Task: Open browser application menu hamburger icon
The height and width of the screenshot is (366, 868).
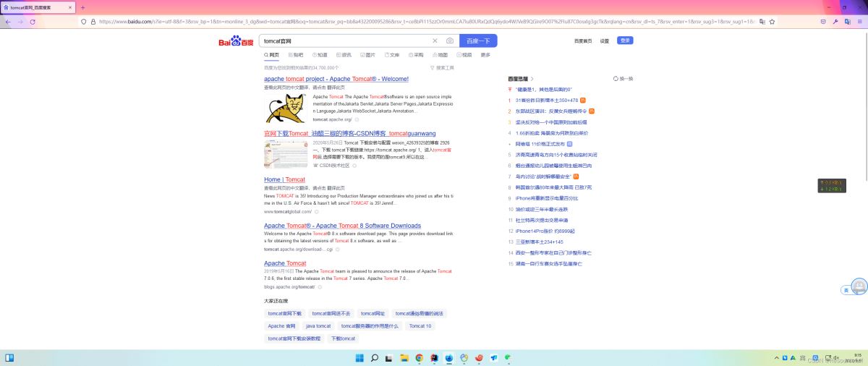Action: point(859,22)
